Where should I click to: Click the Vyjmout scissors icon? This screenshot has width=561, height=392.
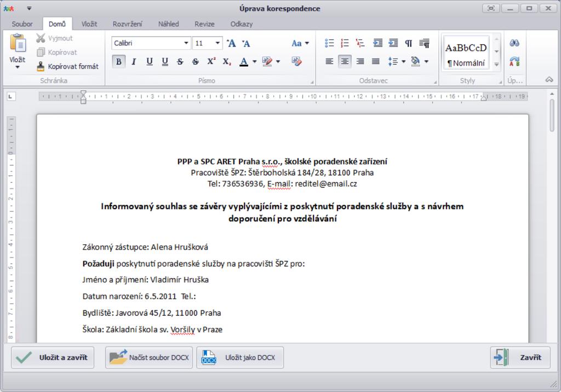[x=41, y=38]
